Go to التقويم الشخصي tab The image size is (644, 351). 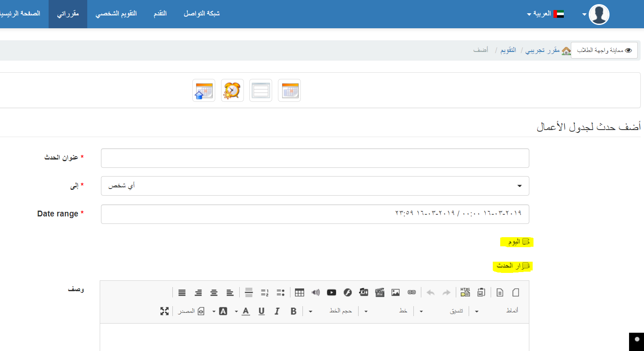point(116,14)
